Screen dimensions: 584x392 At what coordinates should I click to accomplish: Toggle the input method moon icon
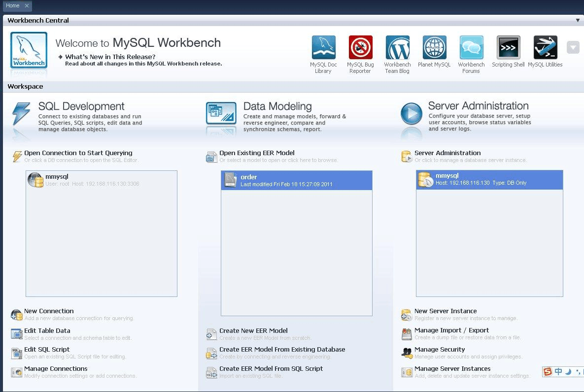click(x=568, y=371)
